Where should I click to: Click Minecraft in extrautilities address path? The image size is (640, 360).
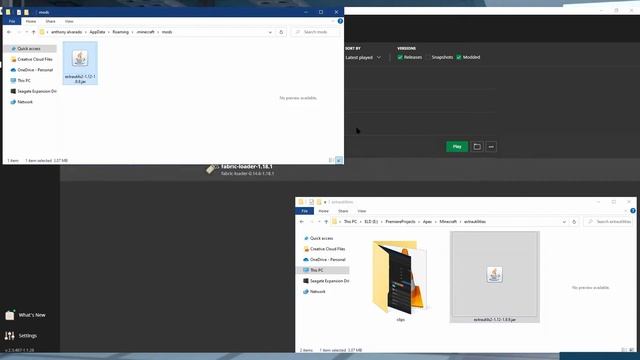pos(448,222)
